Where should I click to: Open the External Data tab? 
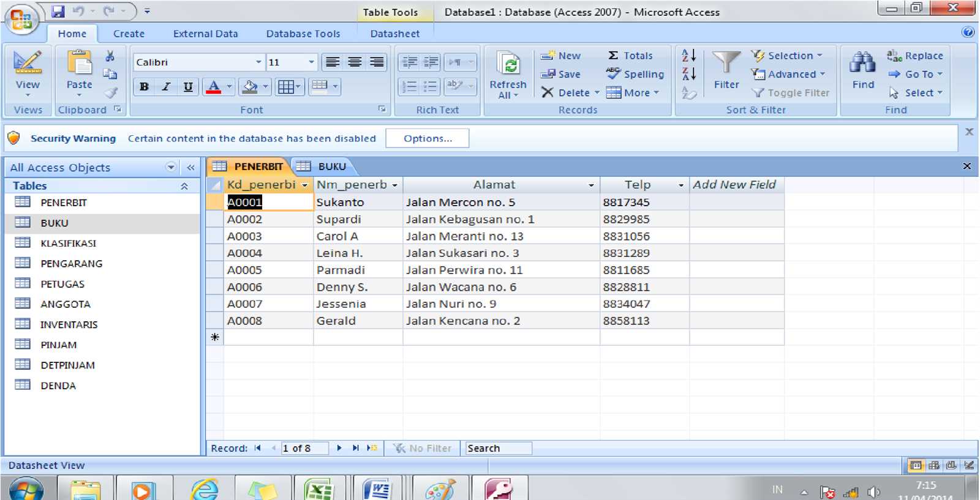(x=205, y=34)
